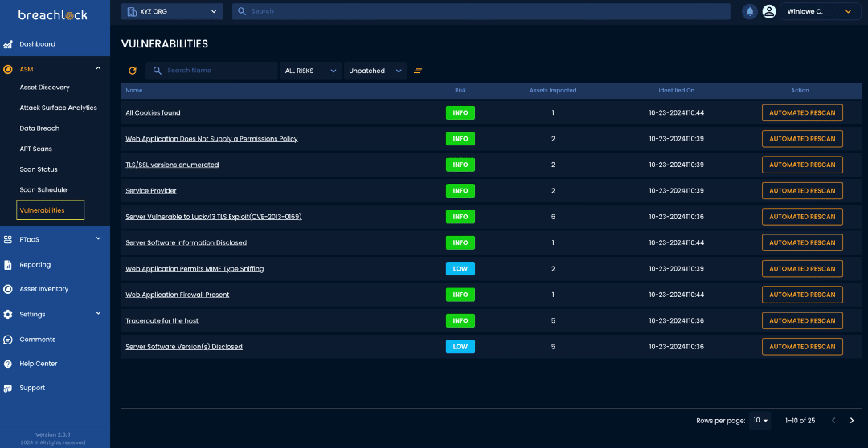868x448 pixels.
Task: Click the top global Search field
Action: (x=481, y=11)
